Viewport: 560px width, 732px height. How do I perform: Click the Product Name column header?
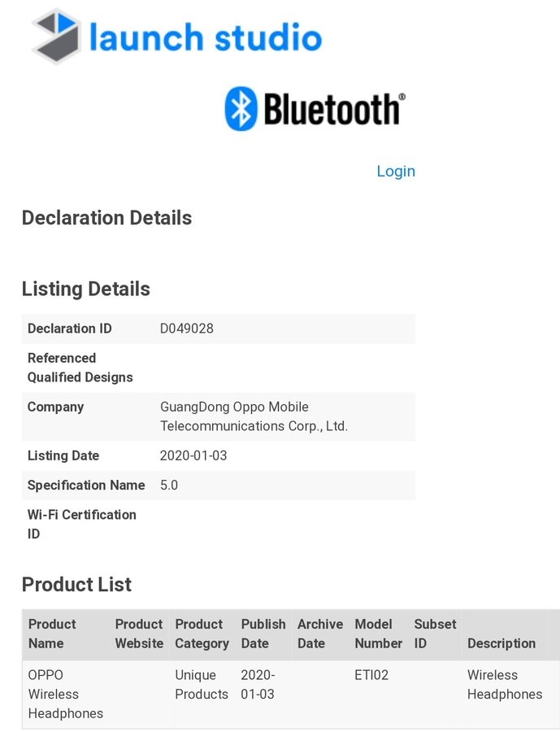pos(52,634)
